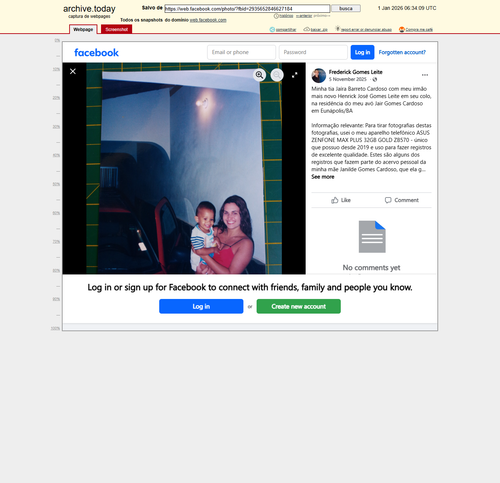Open the post options three-dot menu

pyautogui.click(x=425, y=75)
